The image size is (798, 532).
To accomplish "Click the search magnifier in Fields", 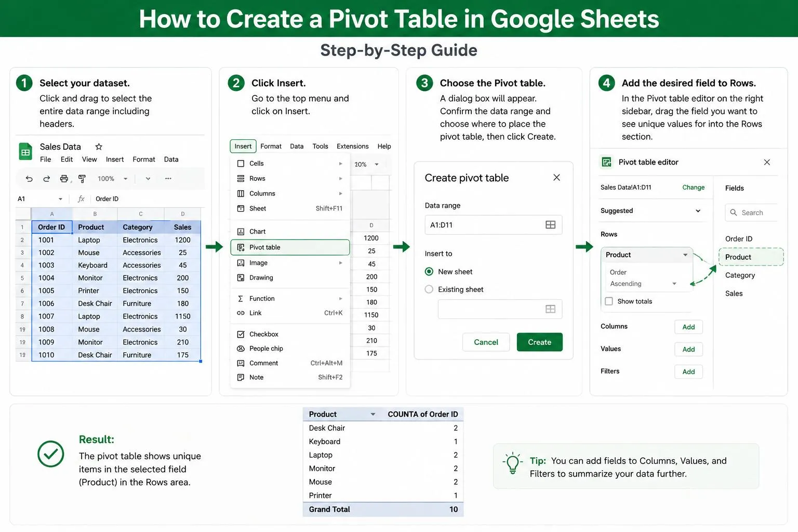I will [x=734, y=212].
